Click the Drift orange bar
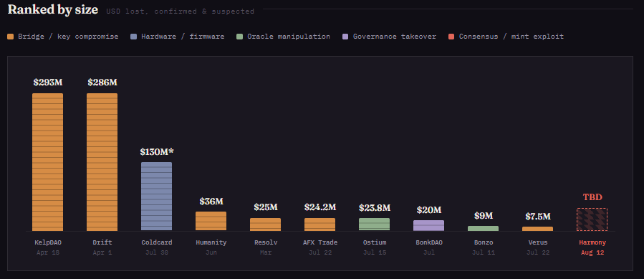This screenshot has width=644, height=279. tap(102, 162)
